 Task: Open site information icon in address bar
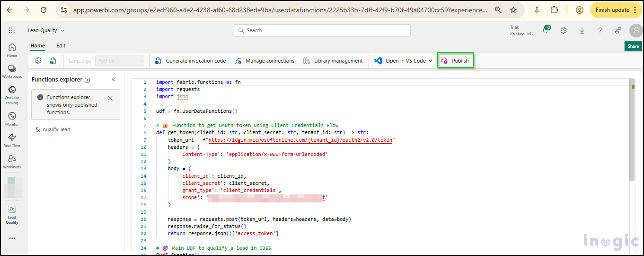click(x=64, y=10)
